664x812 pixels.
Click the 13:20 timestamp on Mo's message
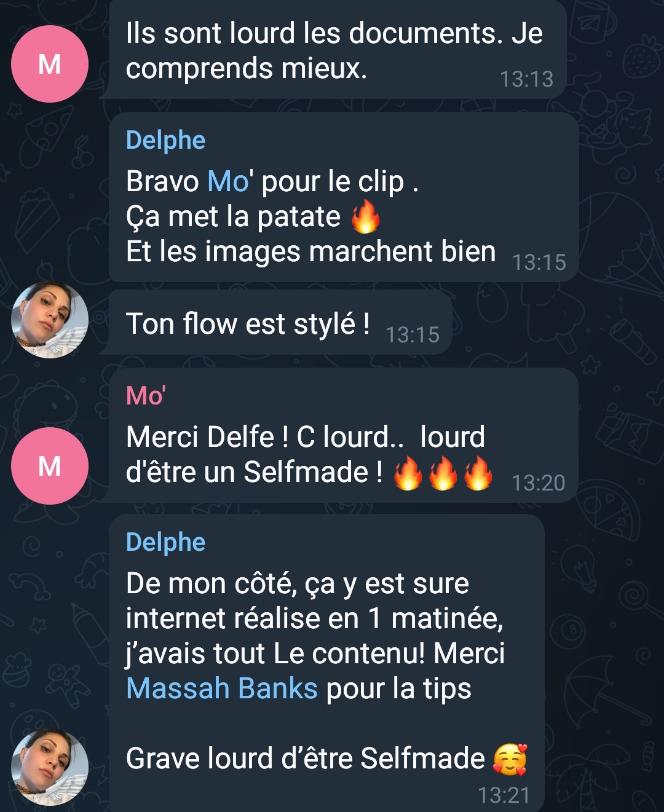[x=538, y=483]
